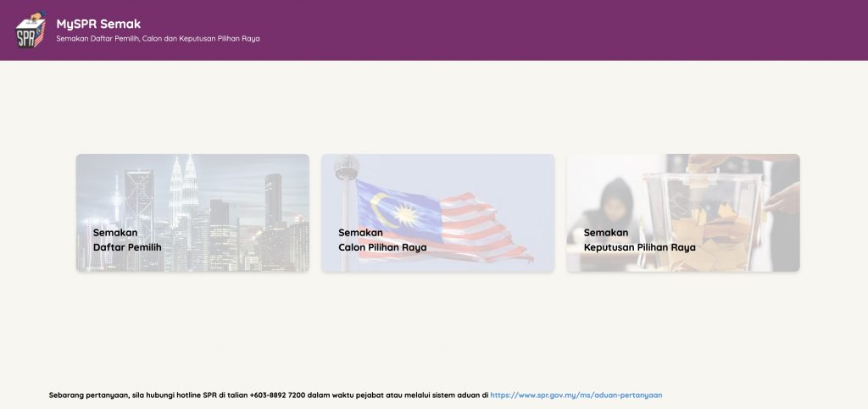868x409 pixels.
Task: Click the SPR logo in the header
Action: tap(31, 30)
